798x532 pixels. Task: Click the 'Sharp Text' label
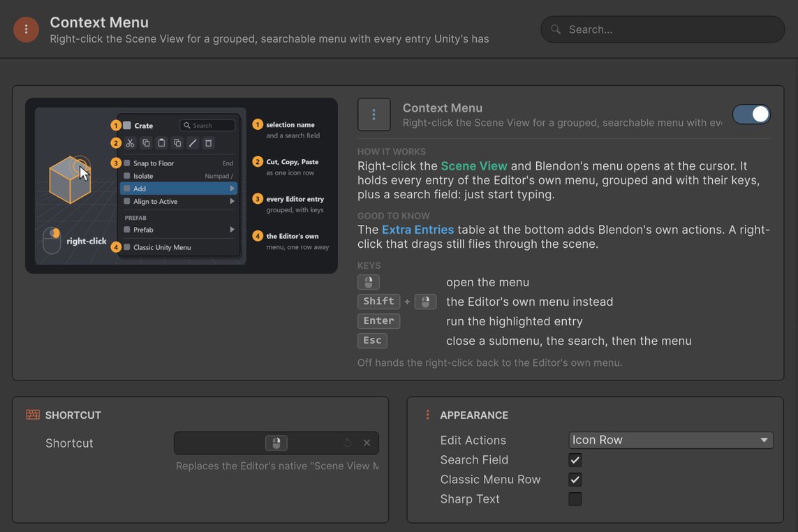(x=470, y=499)
